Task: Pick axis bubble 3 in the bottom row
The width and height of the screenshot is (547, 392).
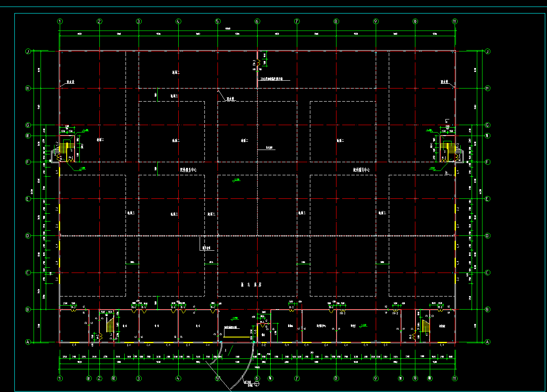Action: 139,378
